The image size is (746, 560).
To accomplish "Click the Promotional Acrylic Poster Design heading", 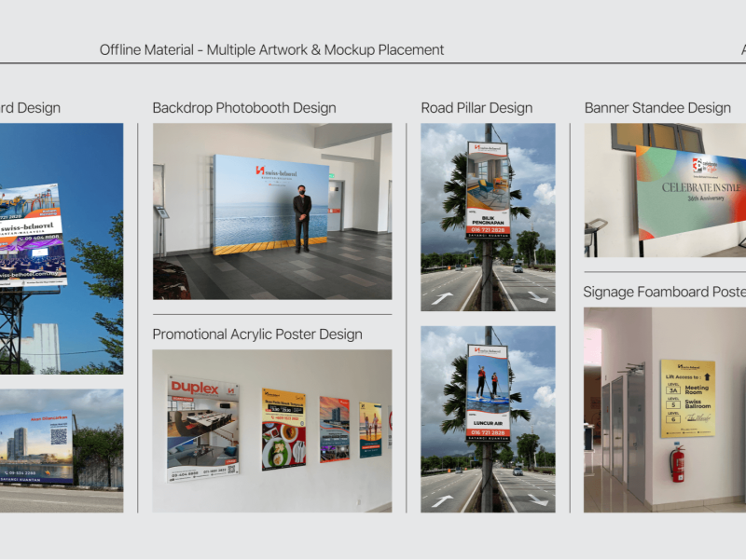I will point(257,335).
